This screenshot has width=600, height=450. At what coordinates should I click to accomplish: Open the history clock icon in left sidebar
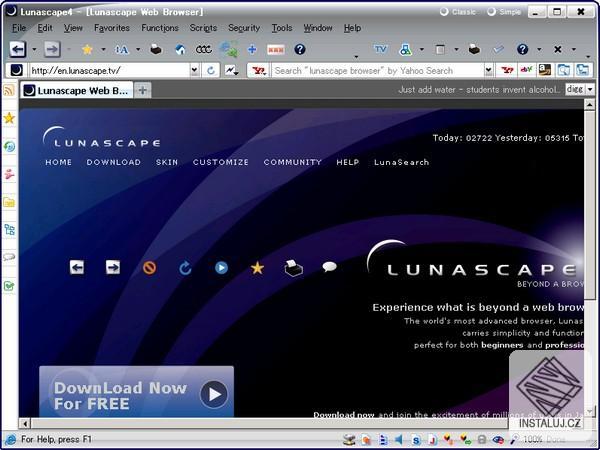coord(9,146)
